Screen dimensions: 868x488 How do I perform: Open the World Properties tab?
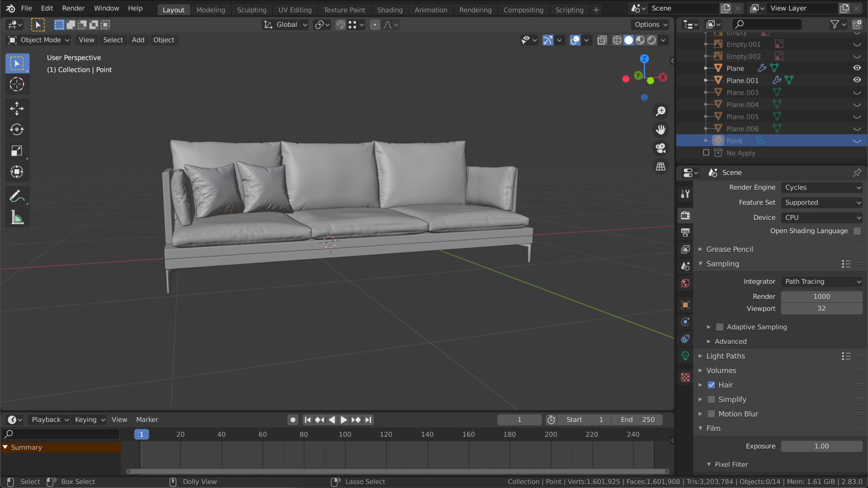point(685,283)
